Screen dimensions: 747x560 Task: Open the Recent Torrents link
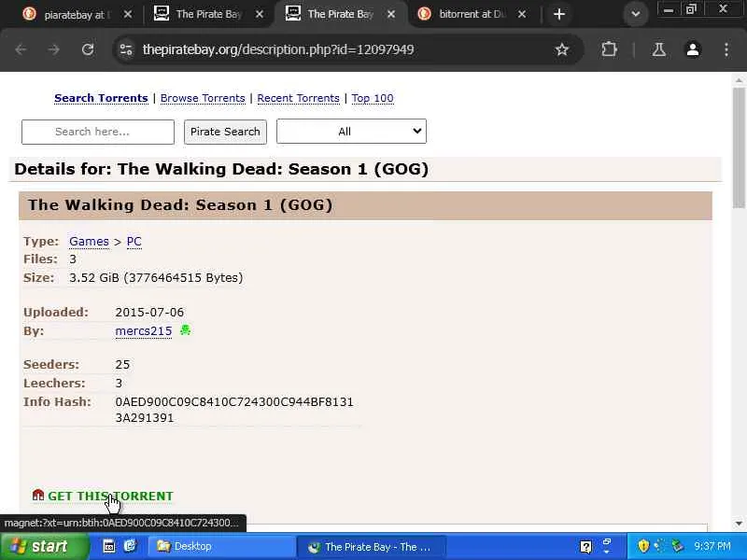click(x=298, y=98)
